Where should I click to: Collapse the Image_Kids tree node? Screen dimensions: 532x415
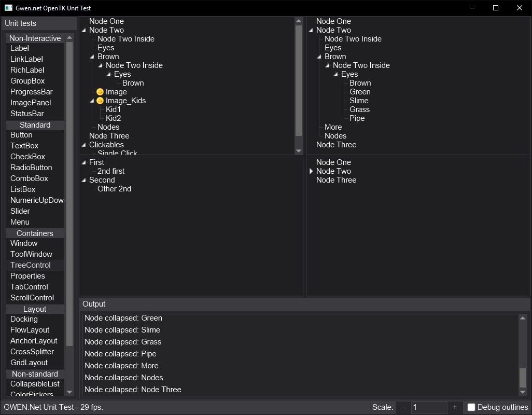coord(92,101)
